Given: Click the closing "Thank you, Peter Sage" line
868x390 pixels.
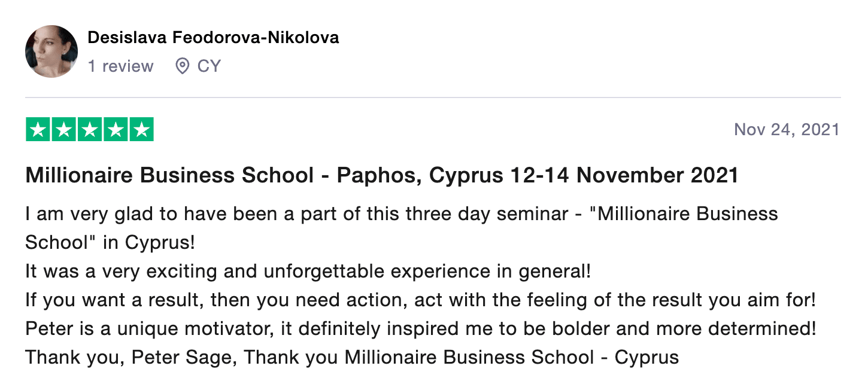Looking at the screenshot, I should pos(352,358).
